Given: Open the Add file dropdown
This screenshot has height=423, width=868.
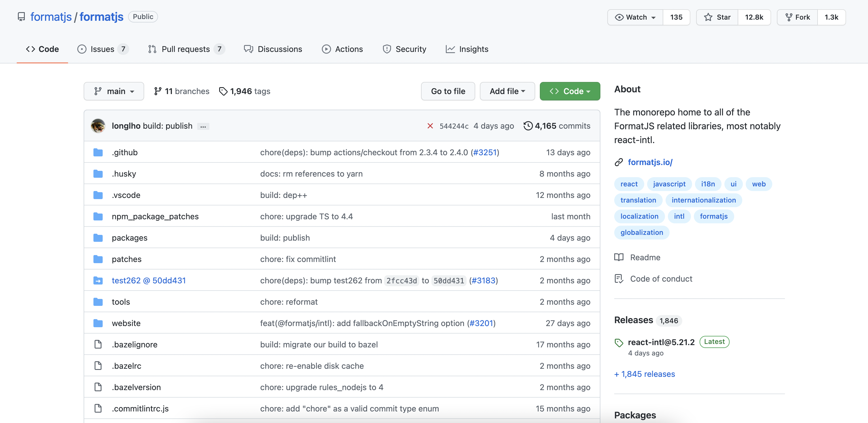Looking at the screenshot, I should (x=507, y=91).
